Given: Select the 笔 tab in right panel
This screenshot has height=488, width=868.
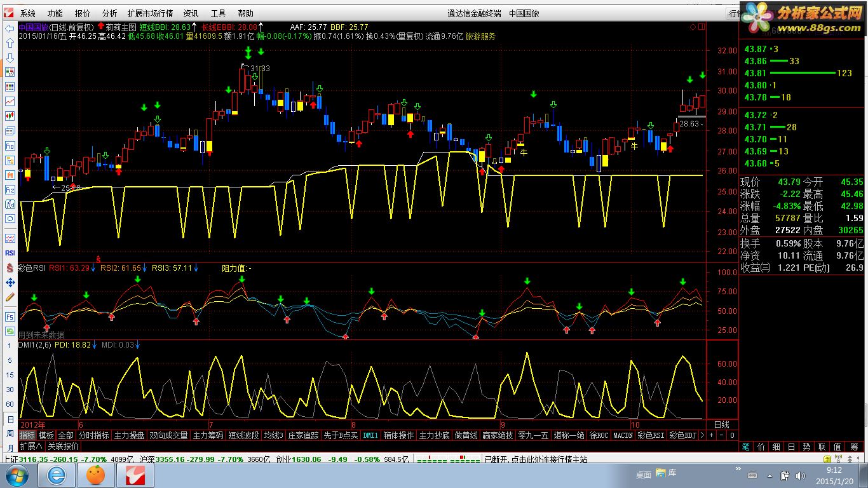Looking at the screenshot, I should click(x=746, y=447).
